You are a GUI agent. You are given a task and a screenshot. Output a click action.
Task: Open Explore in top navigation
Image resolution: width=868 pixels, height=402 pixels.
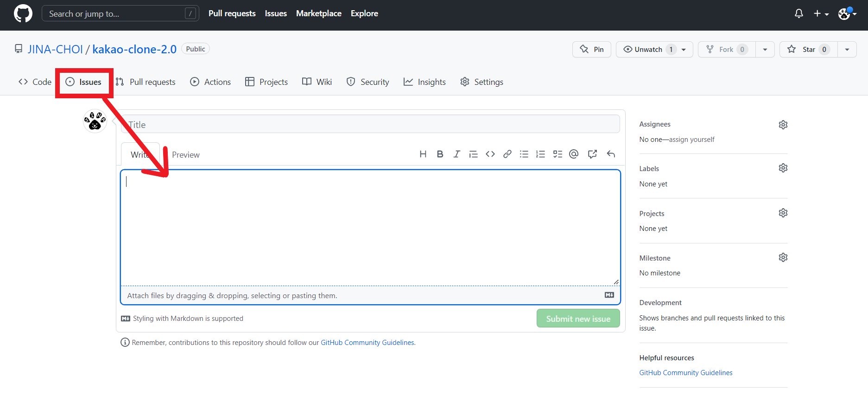point(364,13)
